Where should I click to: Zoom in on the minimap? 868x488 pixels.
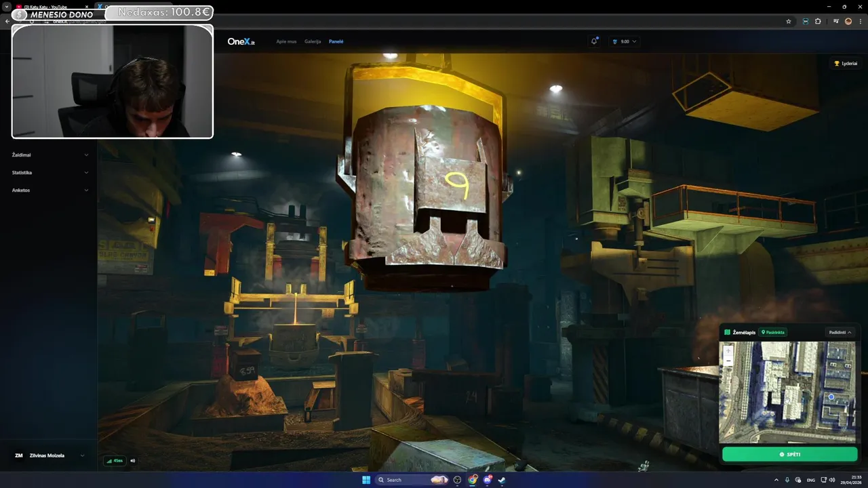pos(728,351)
